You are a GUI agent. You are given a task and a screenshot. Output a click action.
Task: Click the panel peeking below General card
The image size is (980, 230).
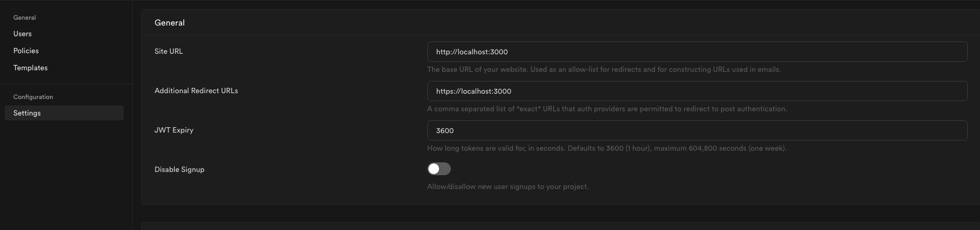(560, 226)
